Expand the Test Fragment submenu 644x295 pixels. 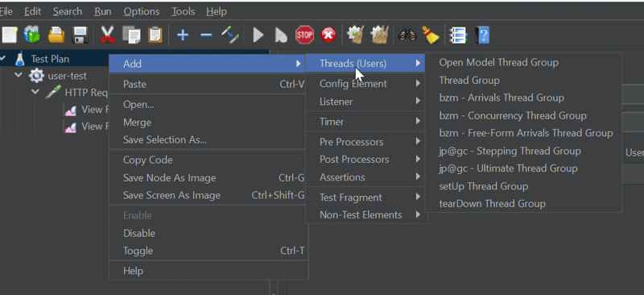[x=366, y=197]
